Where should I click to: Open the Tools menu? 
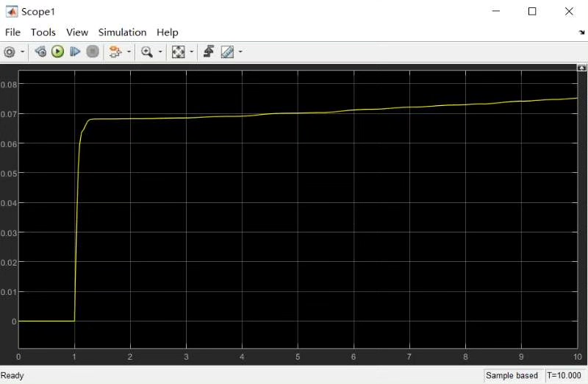(43, 32)
